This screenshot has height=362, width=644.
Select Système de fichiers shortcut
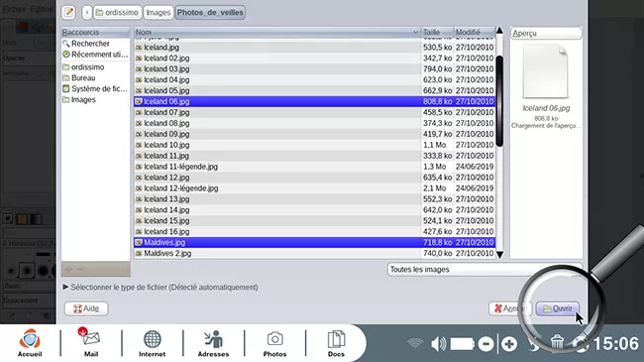[96, 89]
